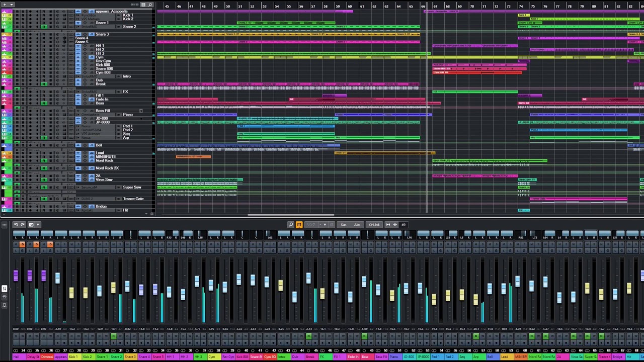Toggle the green R button on mixer Snare 2 channel

(x=113, y=336)
